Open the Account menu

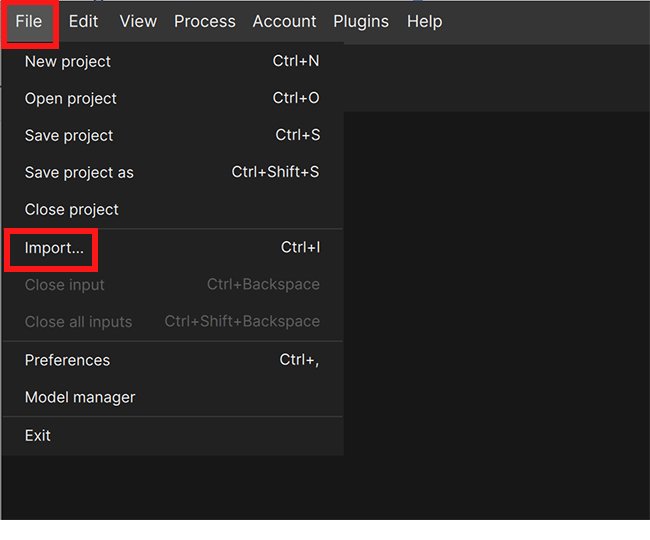point(284,22)
